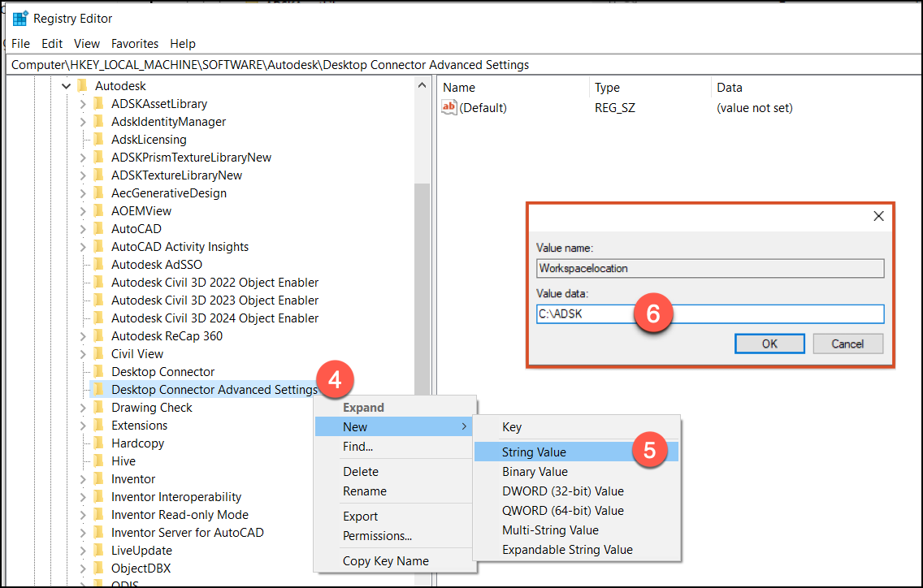Click the folder icon beside Desktop Connector Advanced Settings
The image size is (923, 588).
click(99, 389)
